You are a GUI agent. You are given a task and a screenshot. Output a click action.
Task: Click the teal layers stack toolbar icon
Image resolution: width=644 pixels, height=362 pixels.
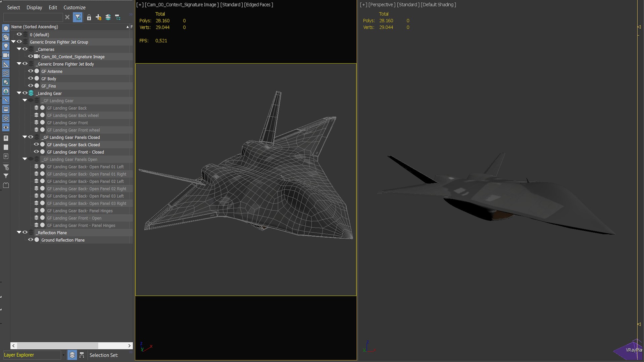[108, 17]
